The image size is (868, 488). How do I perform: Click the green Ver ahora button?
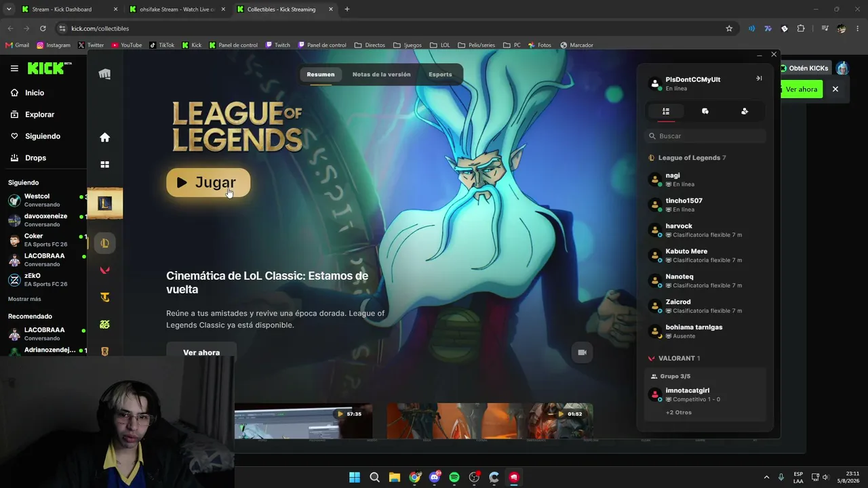pos(801,89)
